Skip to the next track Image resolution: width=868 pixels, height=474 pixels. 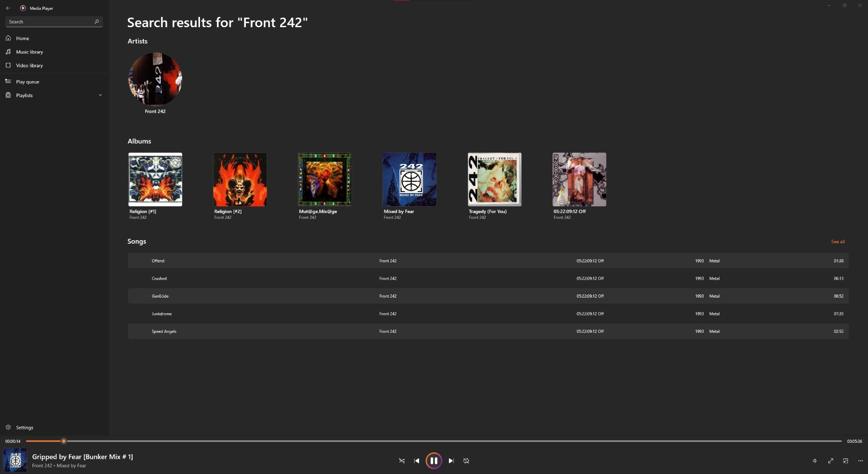pos(451,461)
